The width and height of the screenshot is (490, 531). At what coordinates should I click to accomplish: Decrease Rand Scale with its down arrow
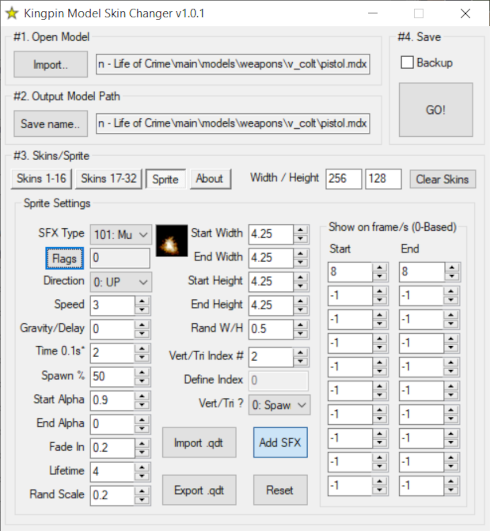click(142, 500)
